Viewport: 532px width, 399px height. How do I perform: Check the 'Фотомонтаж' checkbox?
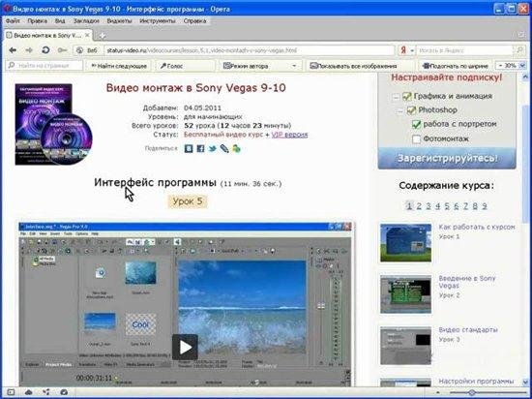[416, 138]
